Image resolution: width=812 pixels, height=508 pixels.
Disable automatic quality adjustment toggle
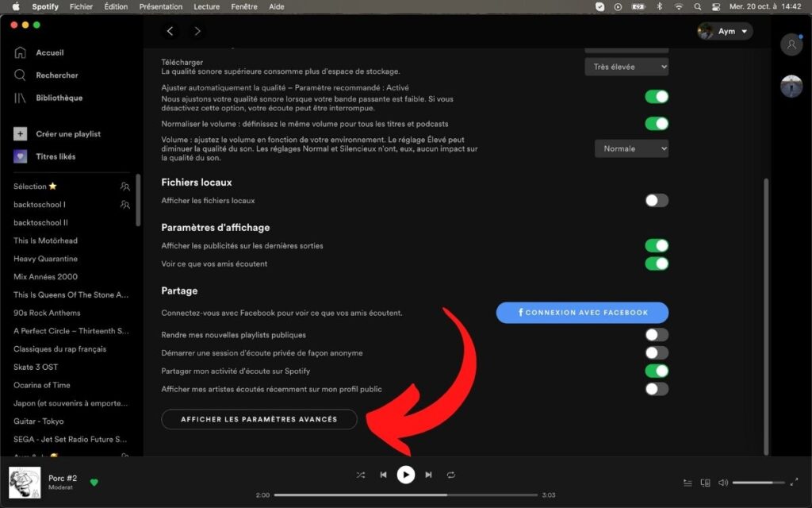[657, 97]
